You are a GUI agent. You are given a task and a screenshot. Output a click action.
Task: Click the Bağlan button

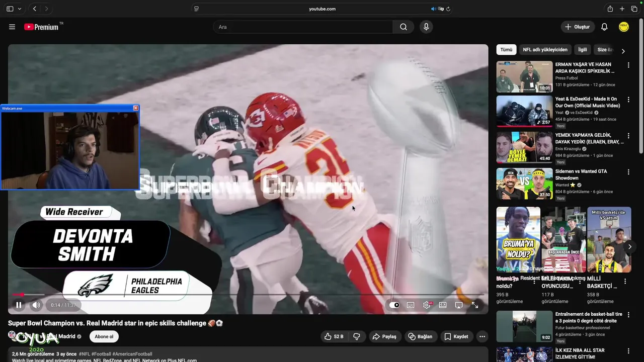pos(420,336)
